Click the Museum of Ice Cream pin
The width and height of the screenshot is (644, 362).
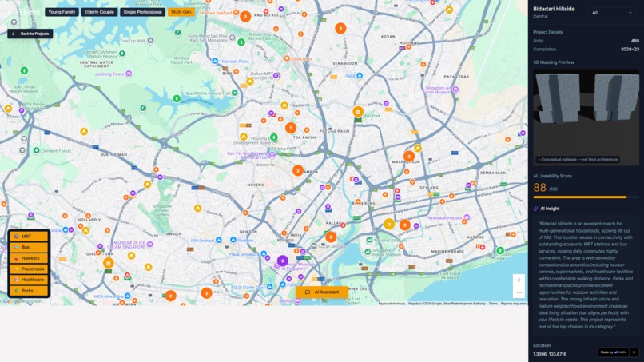pos(149,245)
